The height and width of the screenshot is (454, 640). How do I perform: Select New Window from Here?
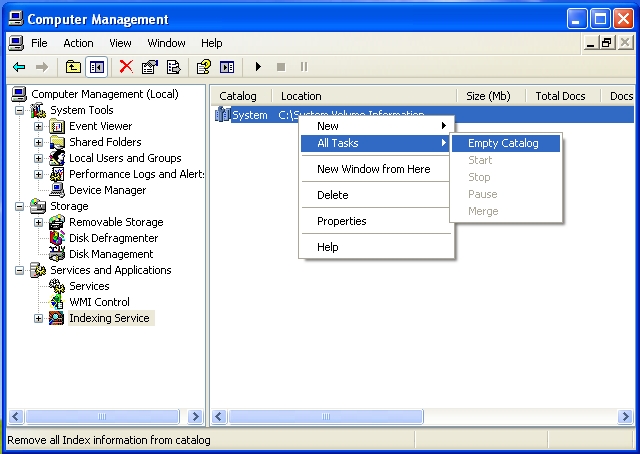(376, 169)
